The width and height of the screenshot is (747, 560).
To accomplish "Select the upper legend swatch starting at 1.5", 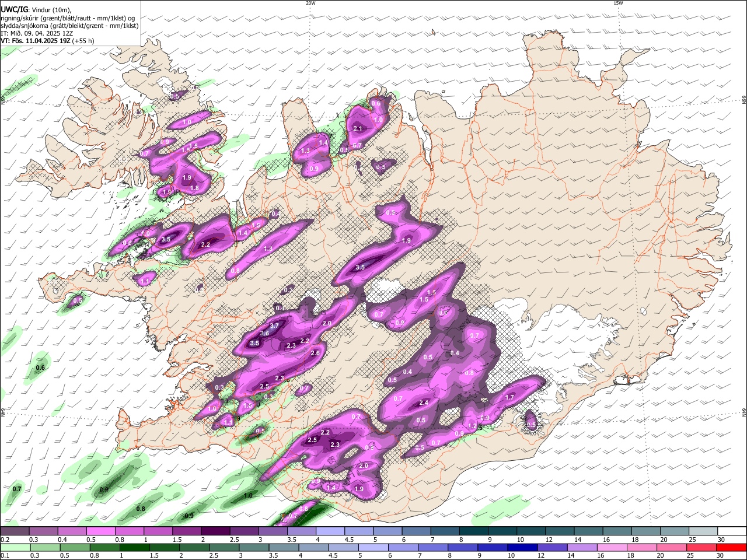I will 186,531.
